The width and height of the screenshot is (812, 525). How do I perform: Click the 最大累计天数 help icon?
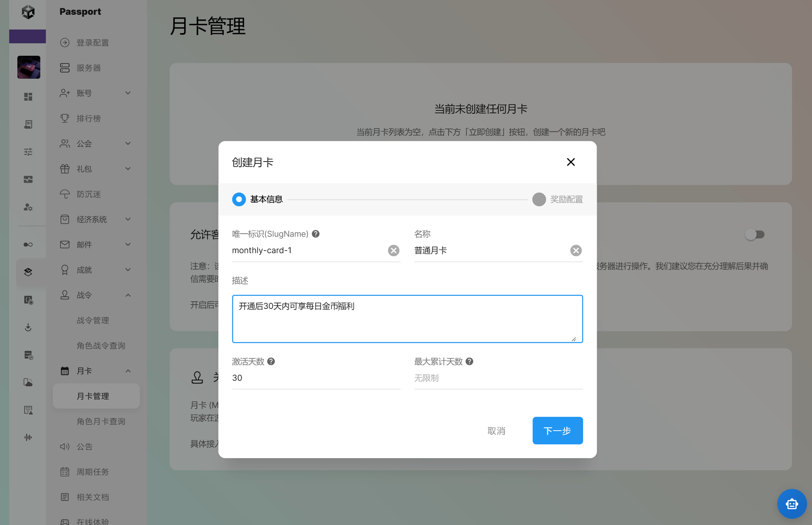[469, 361]
